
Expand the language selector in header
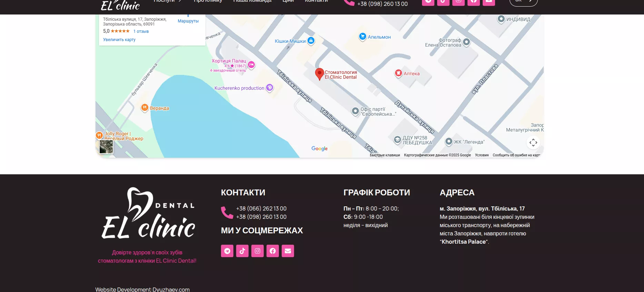tap(523, 1)
